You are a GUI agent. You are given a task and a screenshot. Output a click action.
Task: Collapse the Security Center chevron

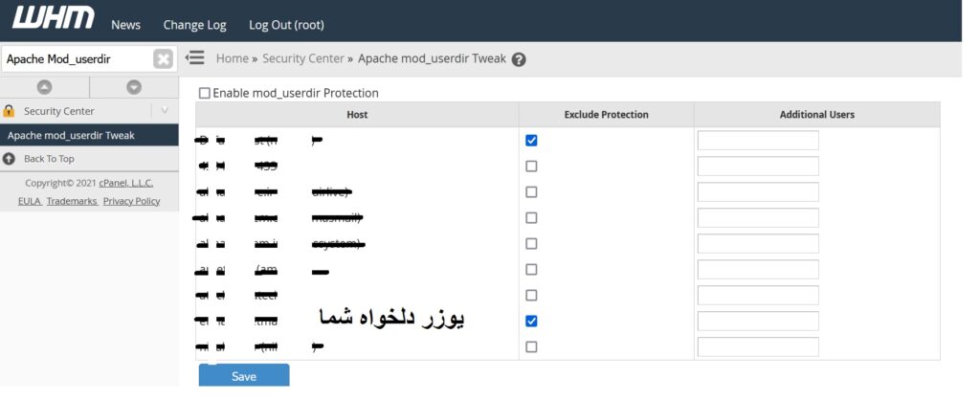pyautogui.click(x=165, y=111)
